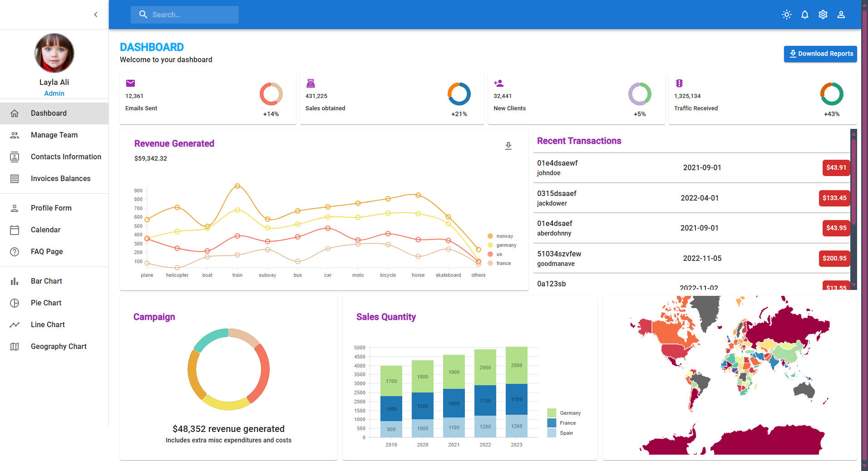
Task: Click New Clients +5% progress ring
Action: point(640,94)
